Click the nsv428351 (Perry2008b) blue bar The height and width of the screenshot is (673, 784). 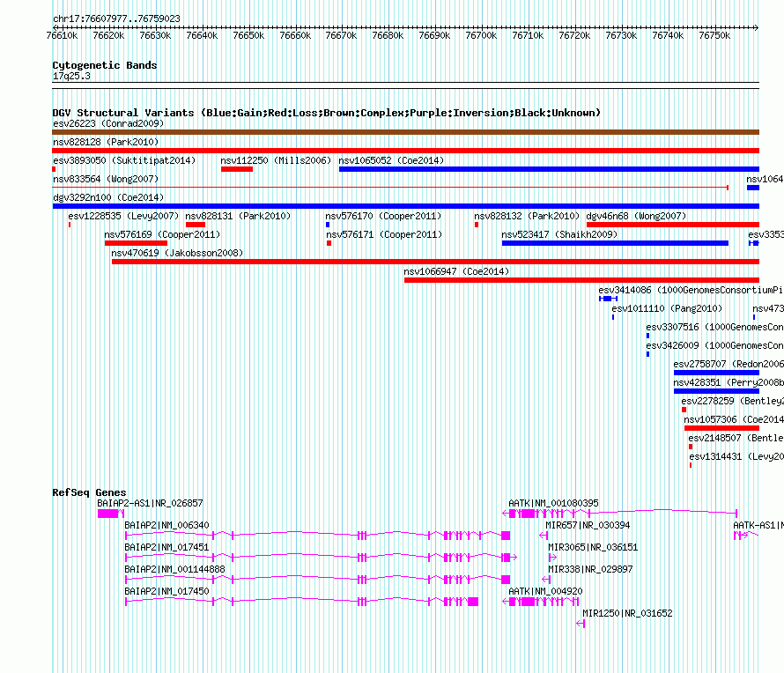tap(716, 391)
